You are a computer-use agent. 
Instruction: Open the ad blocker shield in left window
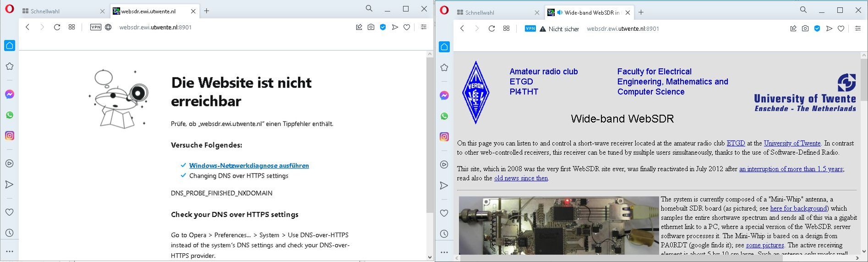pyautogui.click(x=383, y=27)
